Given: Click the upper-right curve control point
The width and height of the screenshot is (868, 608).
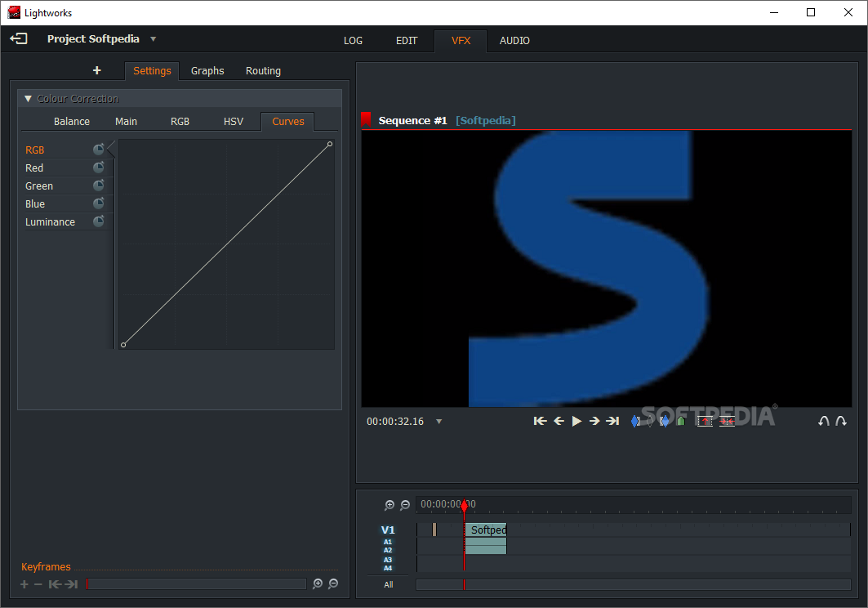Looking at the screenshot, I should pyautogui.click(x=330, y=144).
